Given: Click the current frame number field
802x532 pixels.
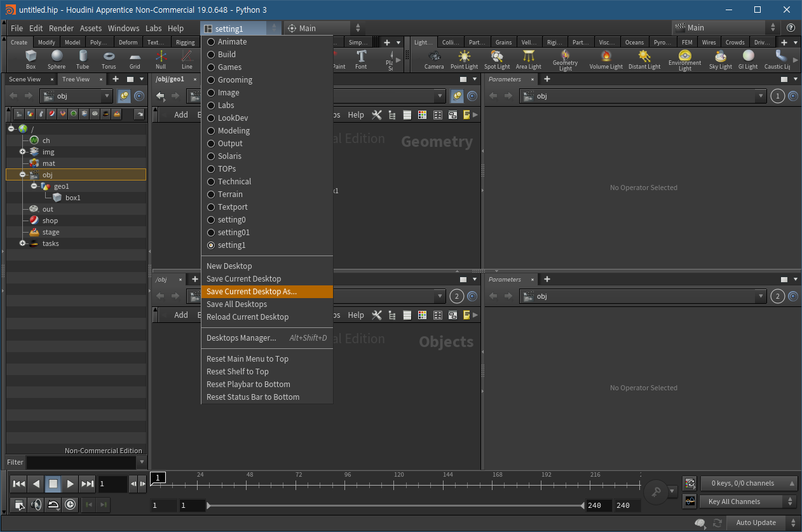Looking at the screenshot, I should pos(112,484).
